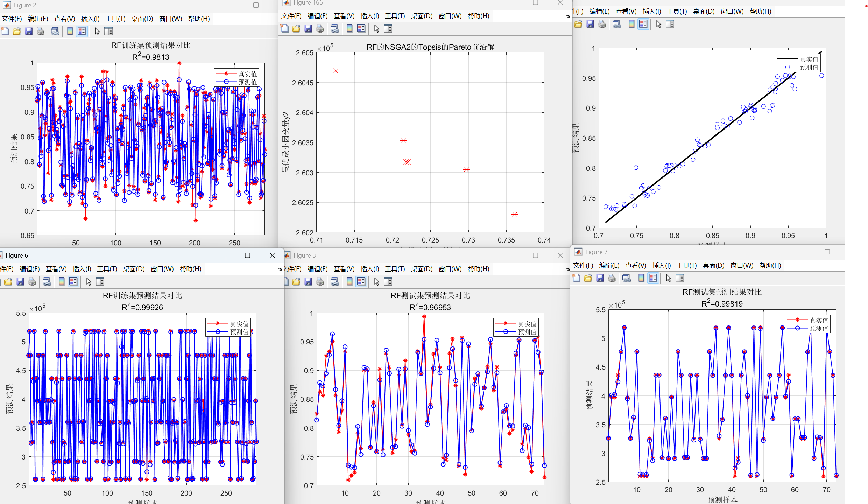
Task: Close the Figure 6 window
Action: [x=272, y=255]
